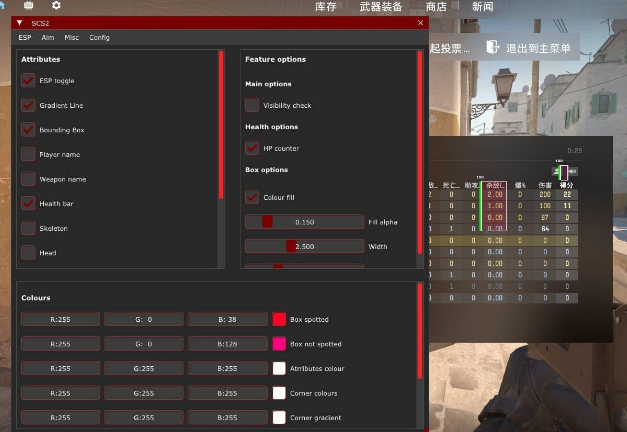Enable the Player name checkbox
The image size is (627, 432).
pyautogui.click(x=28, y=154)
